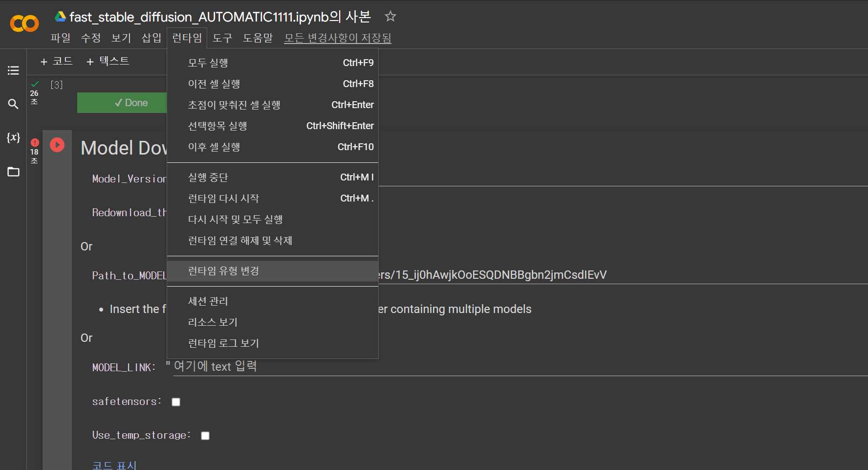Screen dimensions: 868x470
Task: Click the 모든 변경사항이 저장됨 link
Action: (338, 38)
